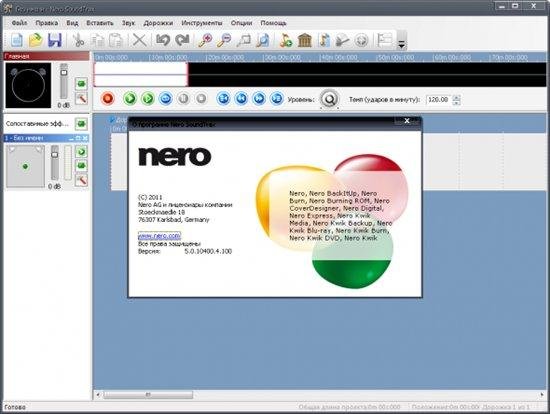This screenshot has height=414, width=550.
Task: Click the music note document toolbar icon
Action: click(324, 40)
